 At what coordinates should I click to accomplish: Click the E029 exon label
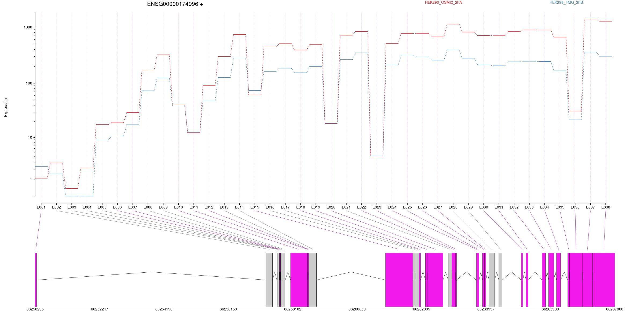468,207
